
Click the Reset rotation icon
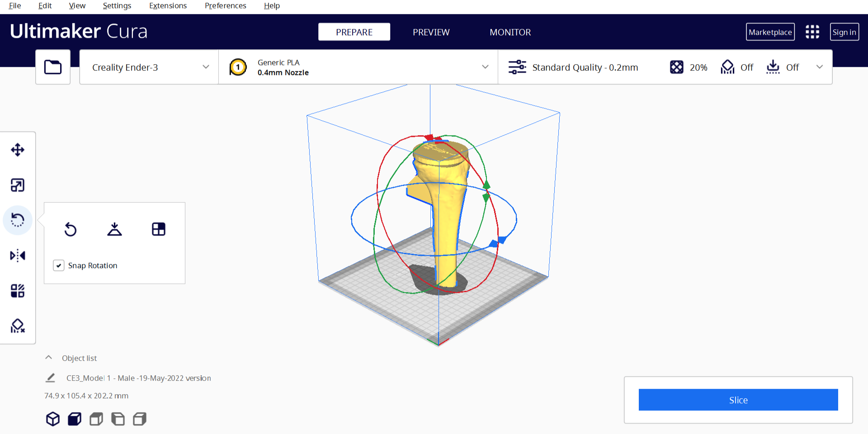[x=71, y=229]
